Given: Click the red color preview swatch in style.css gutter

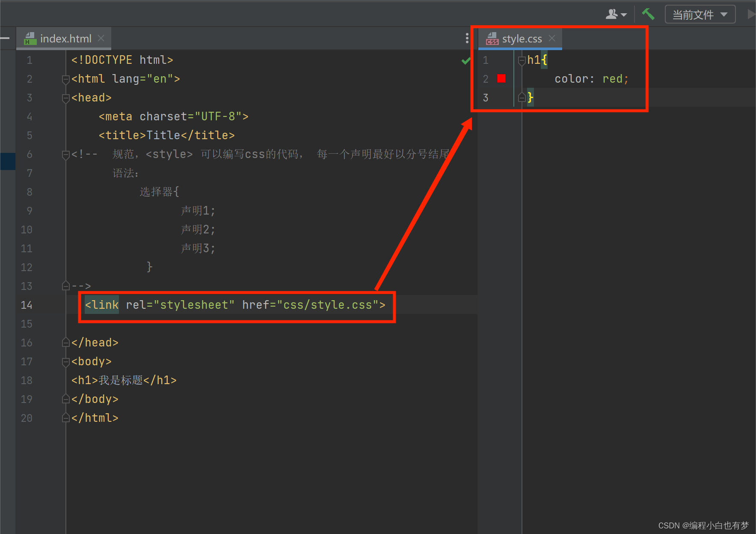Looking at the screenshot, I should (501, 78).
